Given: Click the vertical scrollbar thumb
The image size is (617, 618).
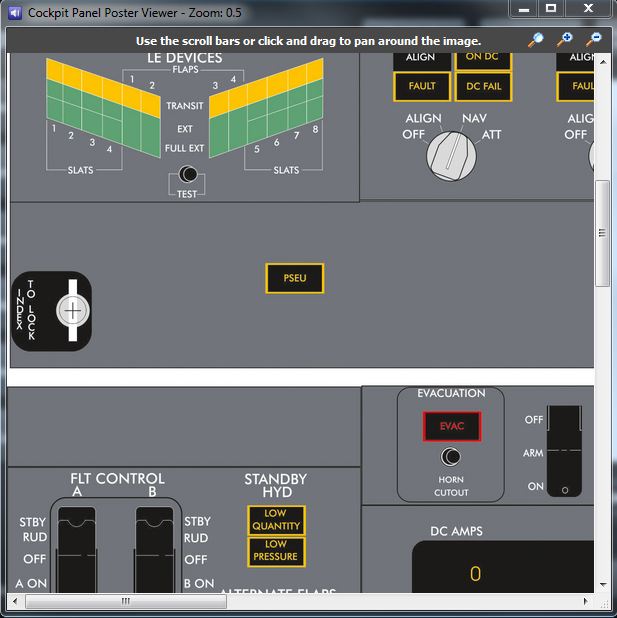Looking at the screenshot, I should tap(602, 233).
